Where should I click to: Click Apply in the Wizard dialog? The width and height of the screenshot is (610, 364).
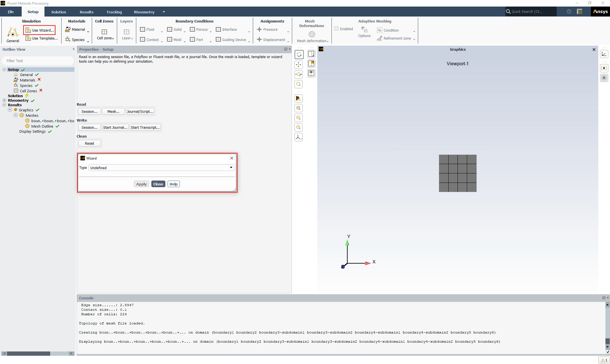141,184
